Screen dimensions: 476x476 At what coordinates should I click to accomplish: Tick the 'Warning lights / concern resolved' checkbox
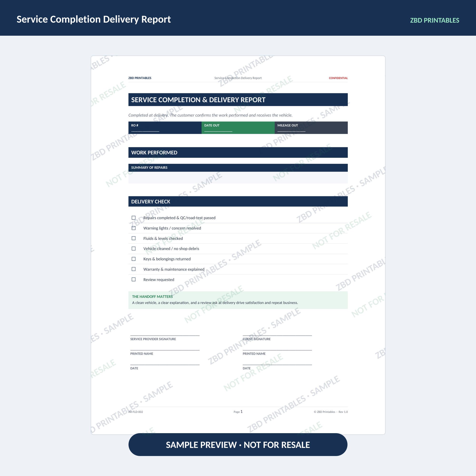[x=134, y=228]
